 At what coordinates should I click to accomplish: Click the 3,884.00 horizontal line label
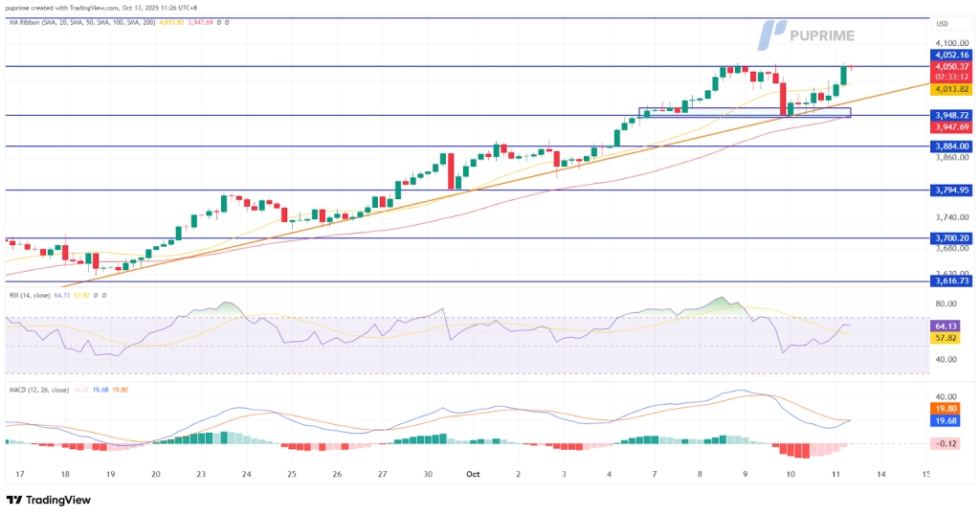click(952, 146)
